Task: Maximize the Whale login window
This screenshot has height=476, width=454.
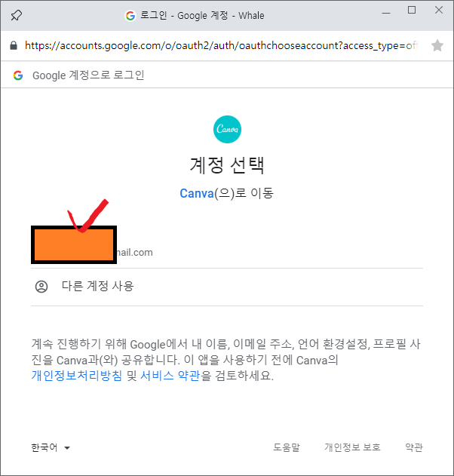Action: [412, 11]
